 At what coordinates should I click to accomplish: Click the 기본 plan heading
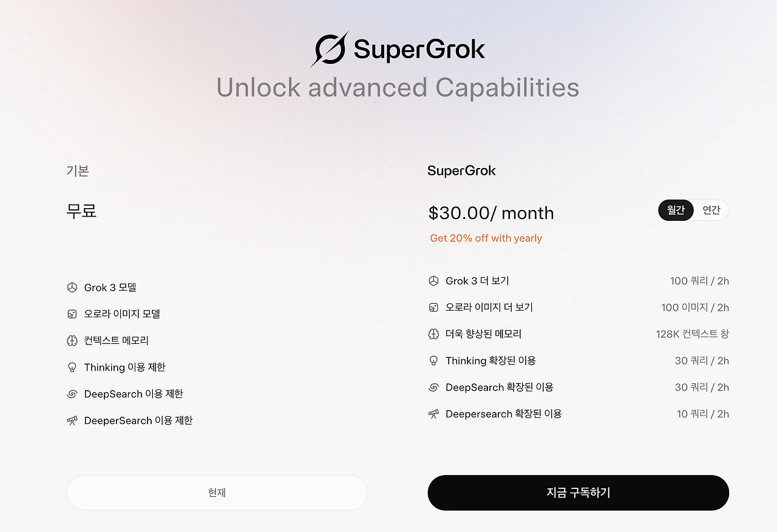pos(78,170)
